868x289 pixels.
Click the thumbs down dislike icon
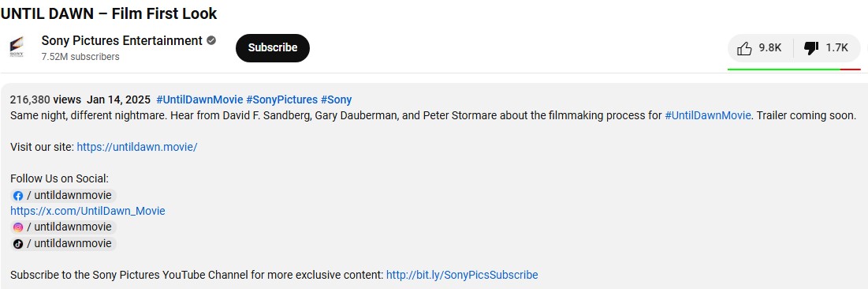click(x=811, y=48)
